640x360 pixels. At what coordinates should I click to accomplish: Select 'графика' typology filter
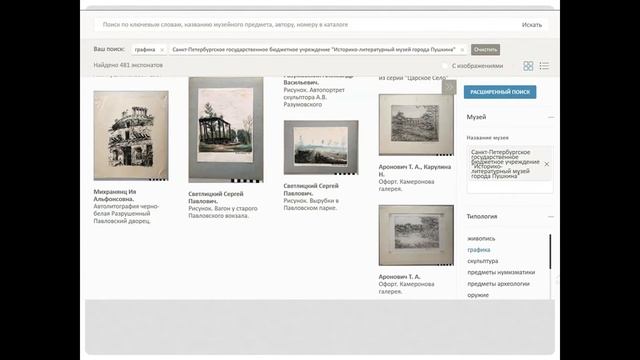tap(479, 250)
